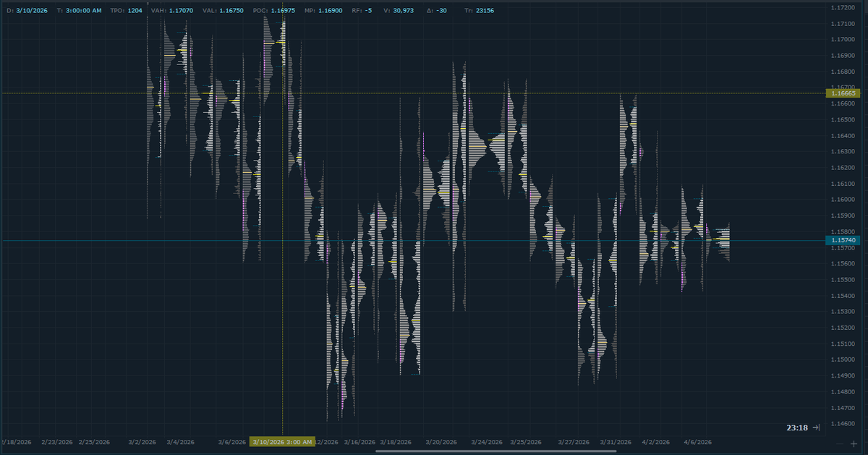868x455 pixels.
Task: Select the VAL value 1.16750
Action: point(230,11)
